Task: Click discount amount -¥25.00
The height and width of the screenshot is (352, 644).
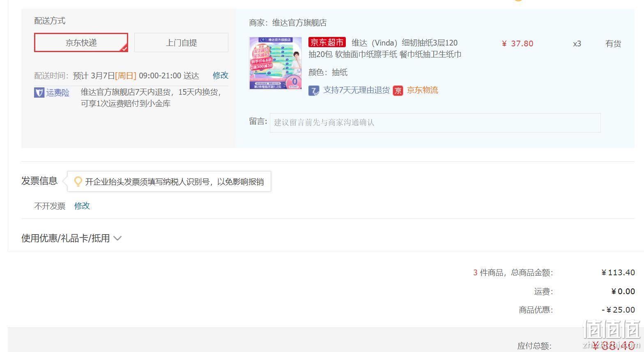Action: click(618, 310)
